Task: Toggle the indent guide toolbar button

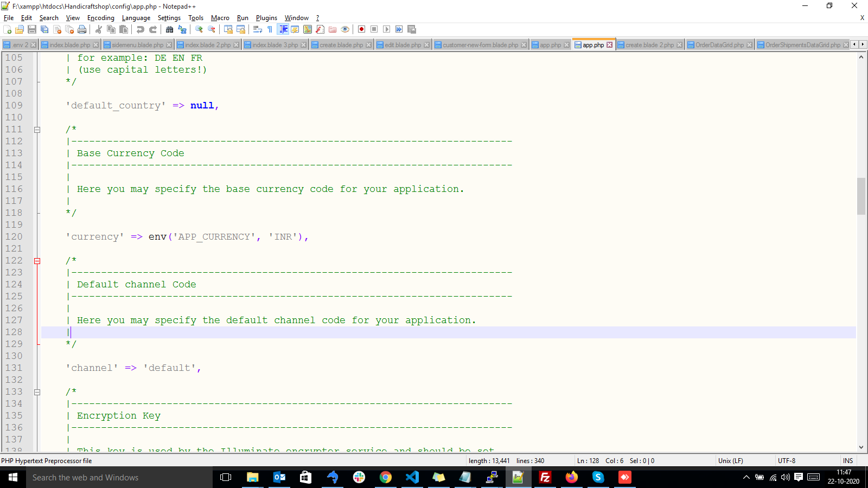Action: coord(283,29)
